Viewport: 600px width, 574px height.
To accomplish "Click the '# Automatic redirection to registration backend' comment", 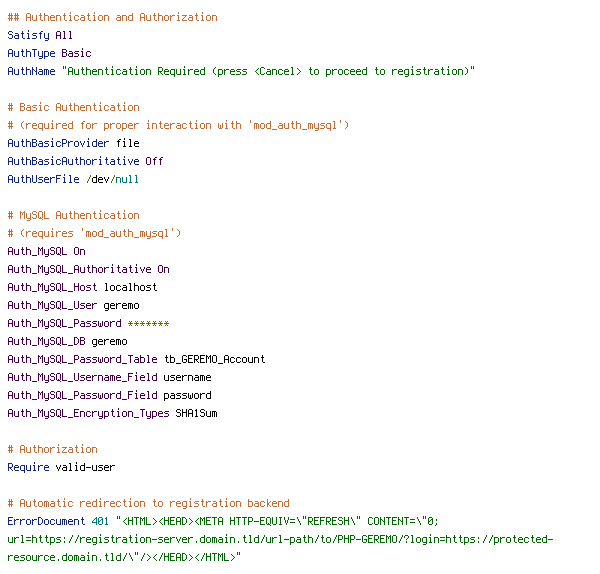I will click(x=148, y=503).
